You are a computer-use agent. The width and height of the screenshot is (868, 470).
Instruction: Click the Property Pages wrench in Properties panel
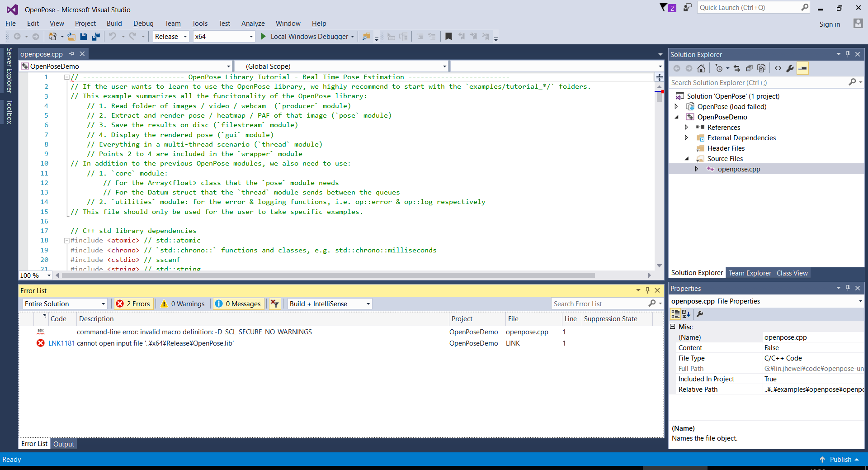(x=700, y=314)
